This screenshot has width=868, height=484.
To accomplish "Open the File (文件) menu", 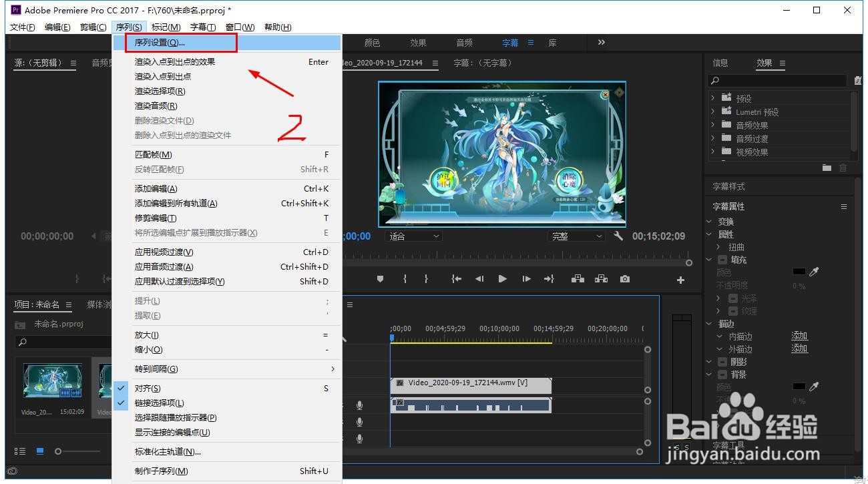I will (x=23, y=27).
